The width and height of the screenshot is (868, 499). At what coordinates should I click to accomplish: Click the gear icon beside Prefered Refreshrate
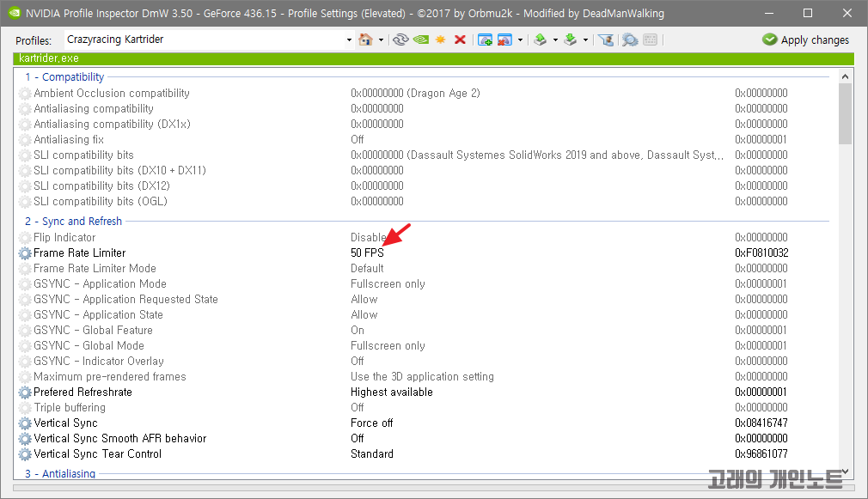click(x=25, y=393)
